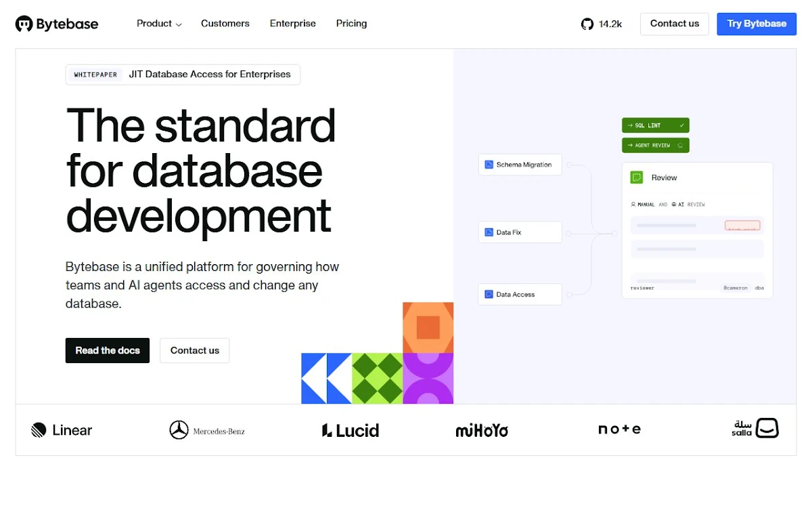
Task: Select the Data Access card
Action: [520, 295]
